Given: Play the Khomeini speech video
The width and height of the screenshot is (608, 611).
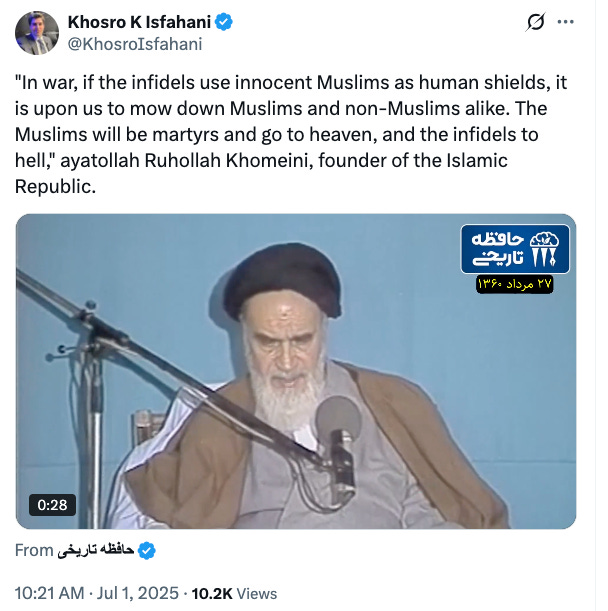Looking at the screenshot, I should point(296,371).
